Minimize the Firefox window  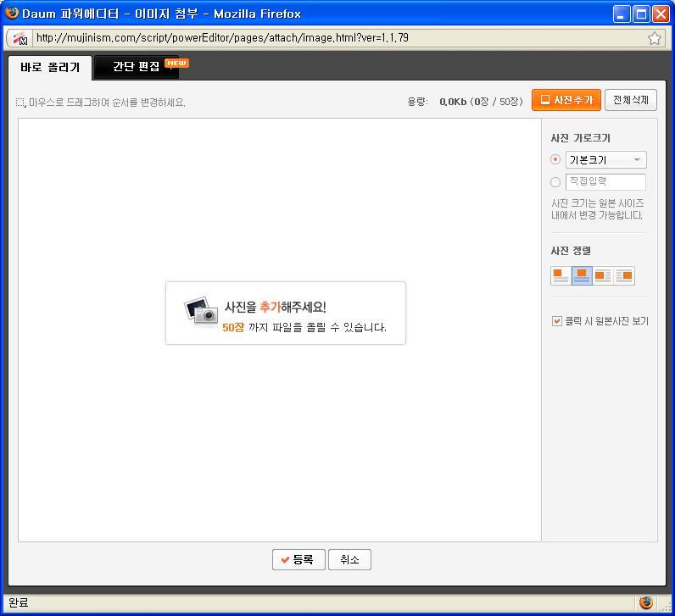(x=622, y=14)
